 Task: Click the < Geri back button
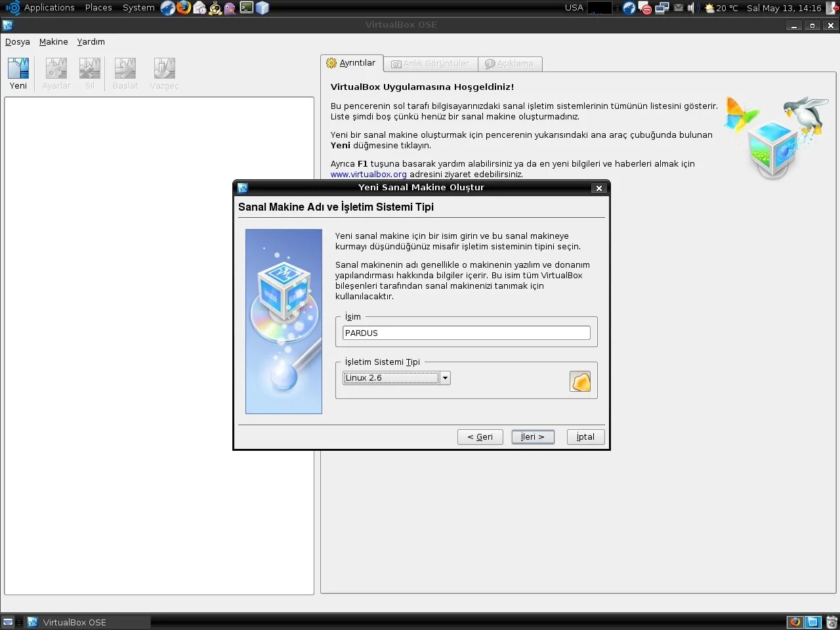point(480,437)
